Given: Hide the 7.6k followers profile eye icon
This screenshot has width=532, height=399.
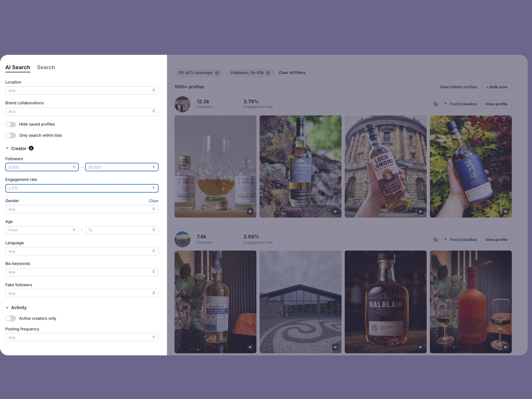Looking at the screenshot, I should point(436,240).
